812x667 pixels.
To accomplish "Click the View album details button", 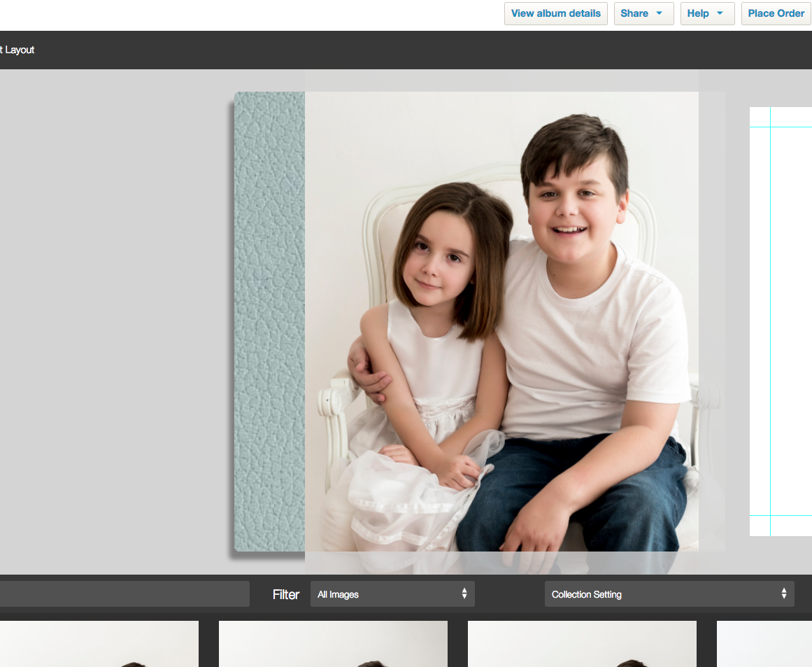I will pos(555,13).
